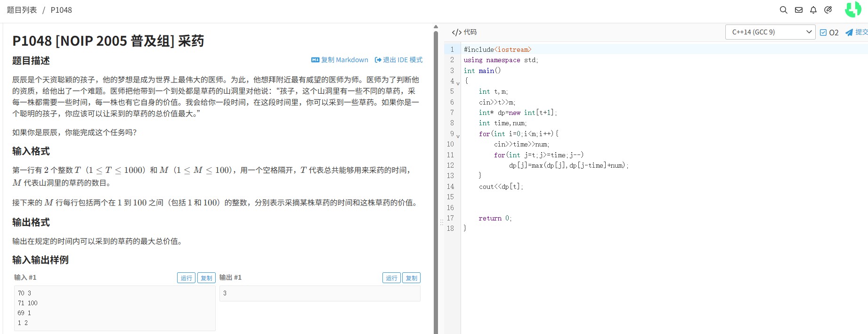Click code line 'cin>>time>>num;'
The width and height of the screenshot is (868, 334).
[522, 144]
